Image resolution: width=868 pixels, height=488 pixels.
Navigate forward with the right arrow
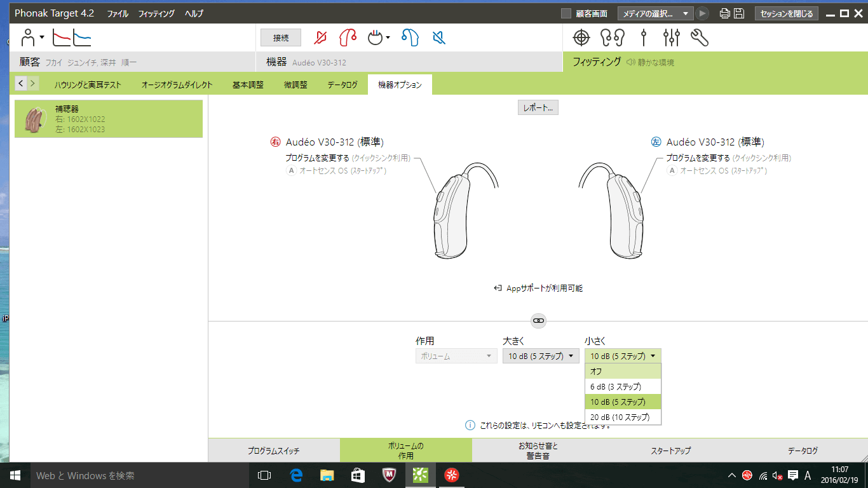coord(33,83)
